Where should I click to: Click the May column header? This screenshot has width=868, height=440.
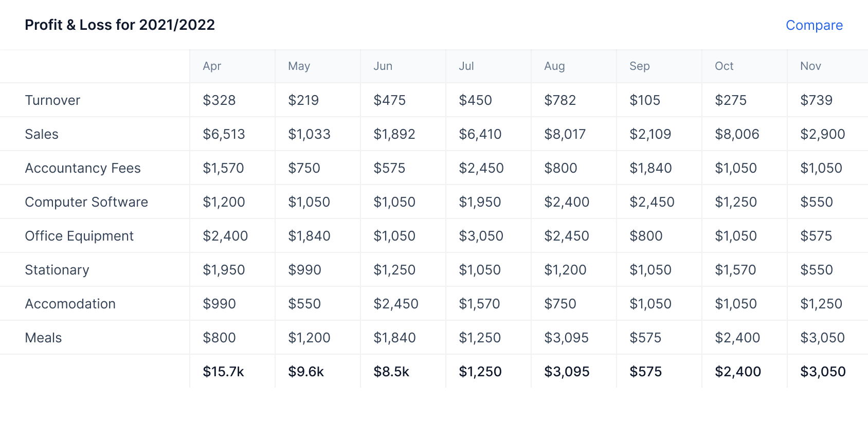[299, 66]
